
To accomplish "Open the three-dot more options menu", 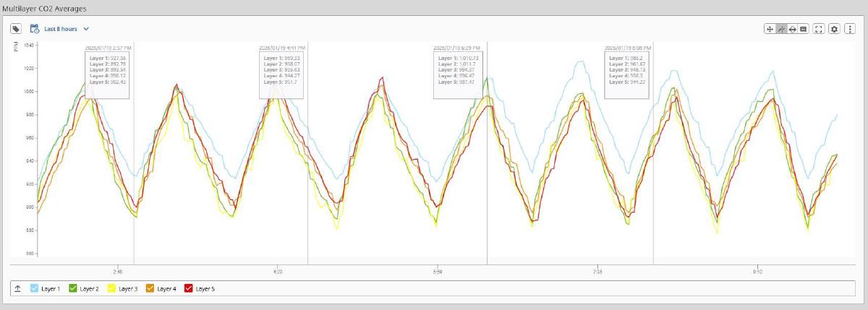I will (x=850, y=29).
